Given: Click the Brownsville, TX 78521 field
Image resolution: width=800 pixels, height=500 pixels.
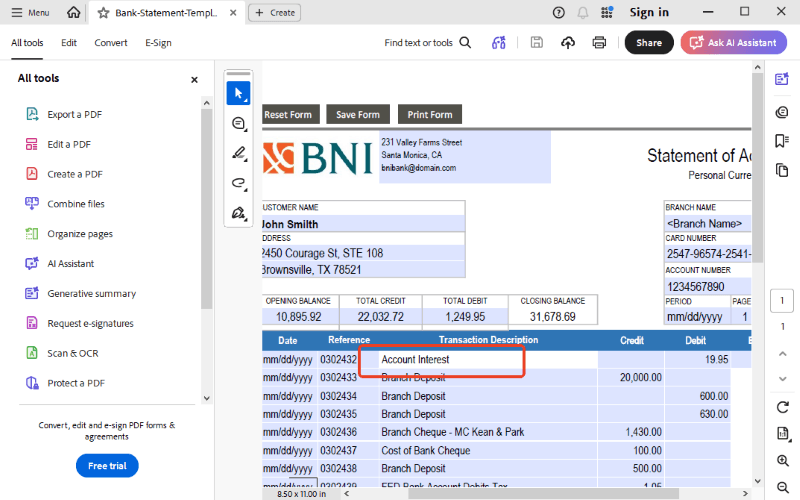Looking at the screenshot, I should (363, 269).
